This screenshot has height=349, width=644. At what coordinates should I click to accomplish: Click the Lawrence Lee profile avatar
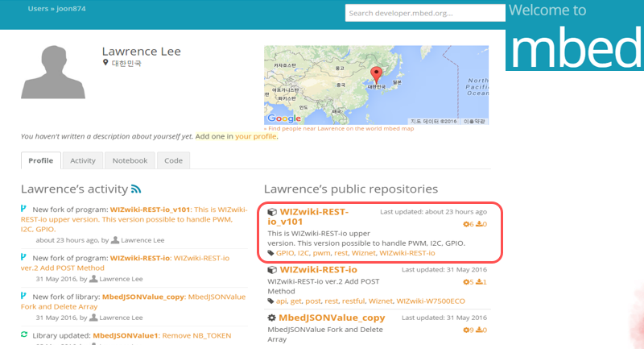pyautogui.click(x=53, y=72)
